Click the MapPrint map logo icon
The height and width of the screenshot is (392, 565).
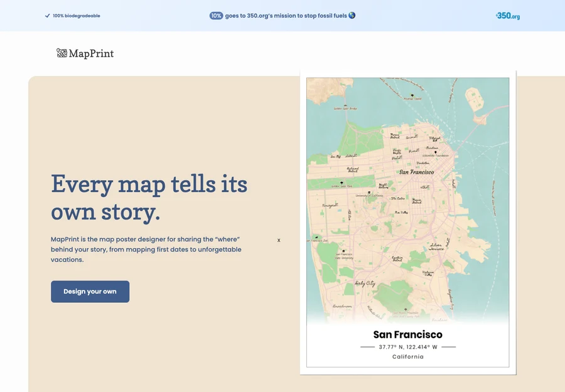click(x=62, y=53)
